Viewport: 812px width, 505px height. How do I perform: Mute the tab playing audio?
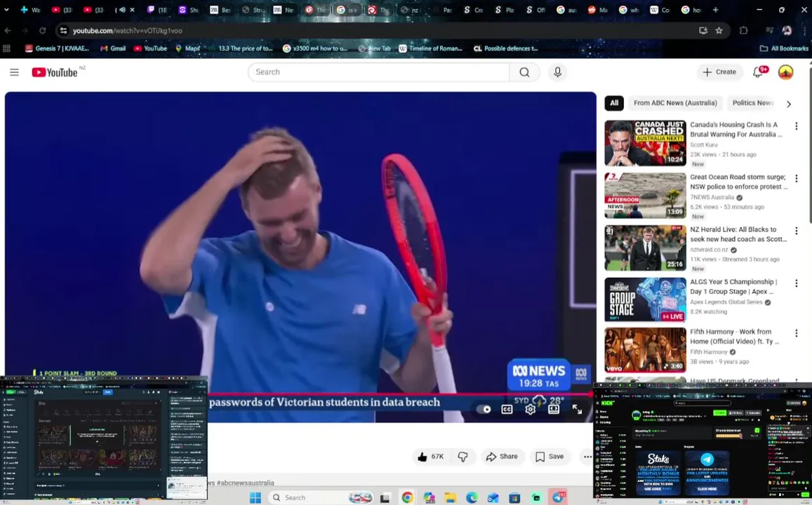(122, 9)
